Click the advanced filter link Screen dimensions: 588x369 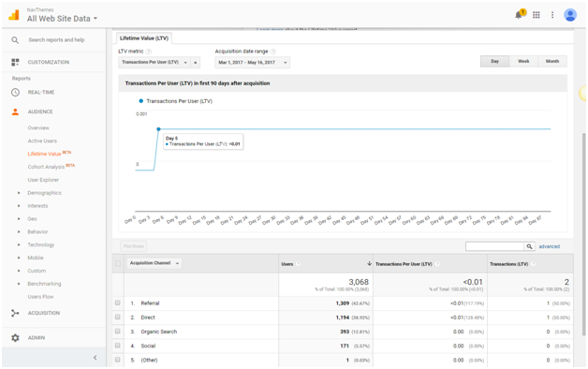click(550, 246)
